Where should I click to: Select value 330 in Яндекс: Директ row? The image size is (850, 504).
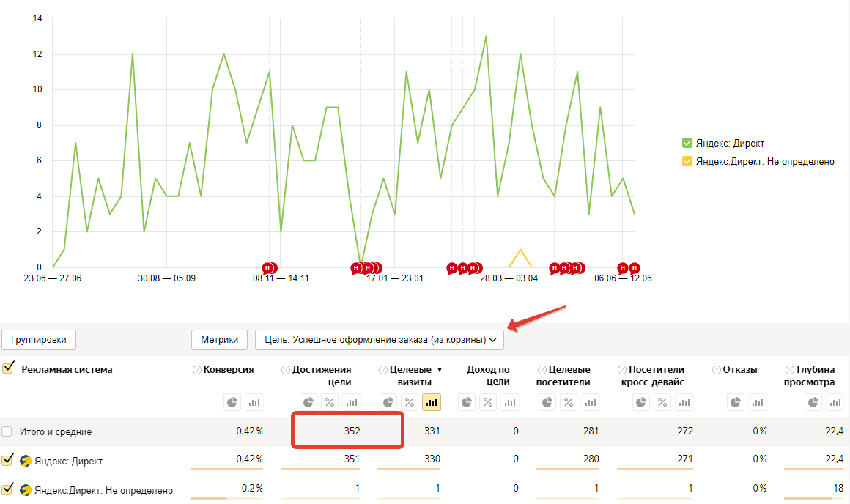pyautogui.click(x=432, y=459)
